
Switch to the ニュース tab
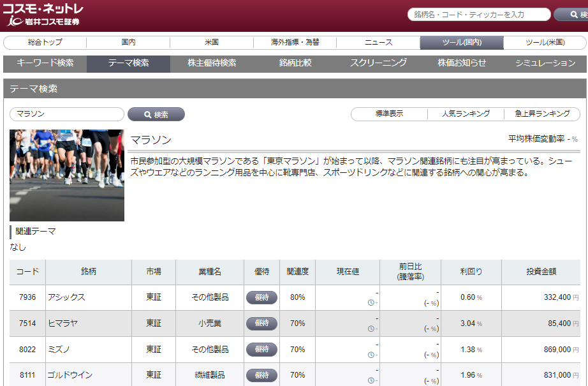tap(378, 43)
